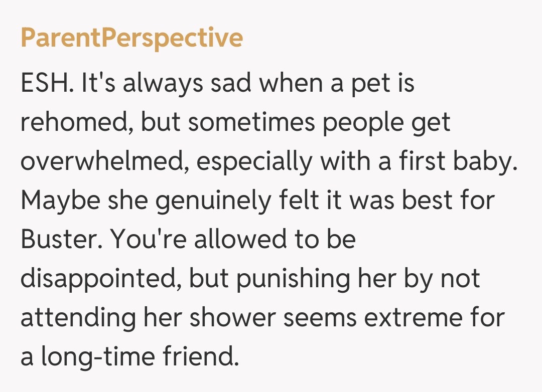This screenshot has width=542, height=392.
Task: Click the word 'pet' in first line
Action: coord(365,82)
